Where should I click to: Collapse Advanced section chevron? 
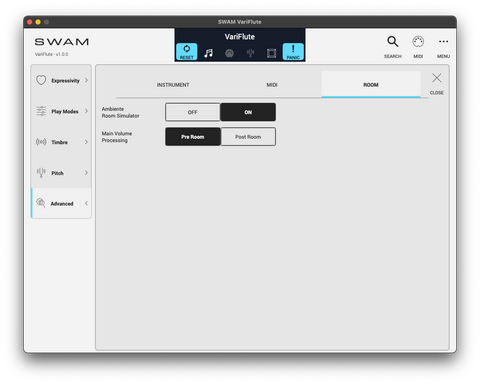click(x=86, y=203)
